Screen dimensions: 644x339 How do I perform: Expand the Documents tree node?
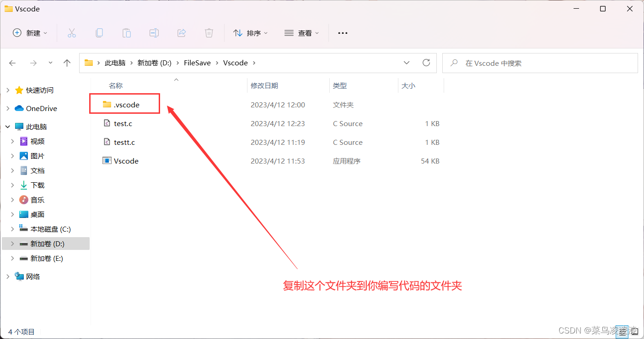coord(12,170)
